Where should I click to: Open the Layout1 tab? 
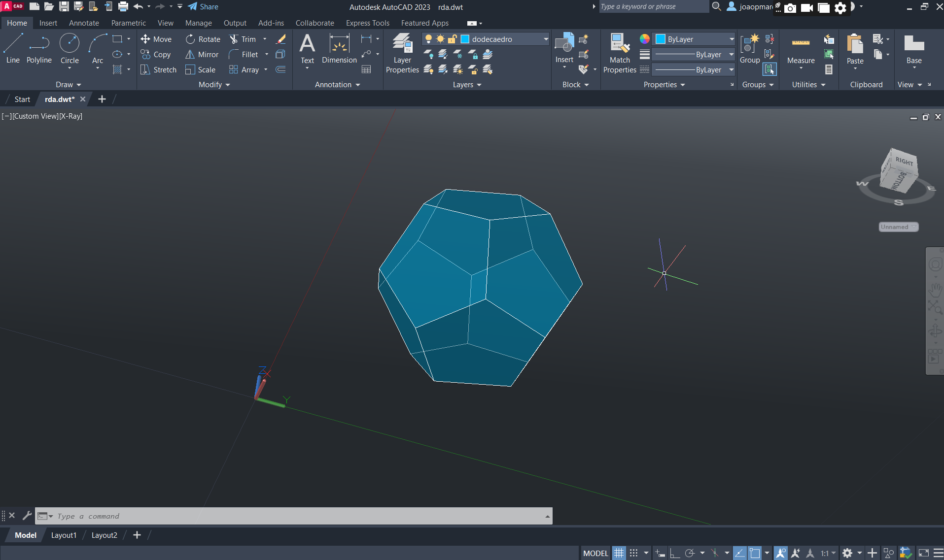click(x=64, y=535)
